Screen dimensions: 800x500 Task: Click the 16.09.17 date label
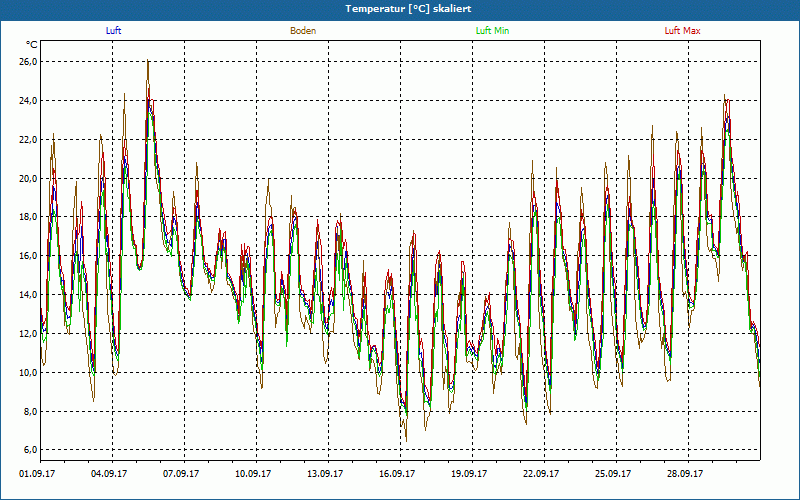click(x=398, y=475)
